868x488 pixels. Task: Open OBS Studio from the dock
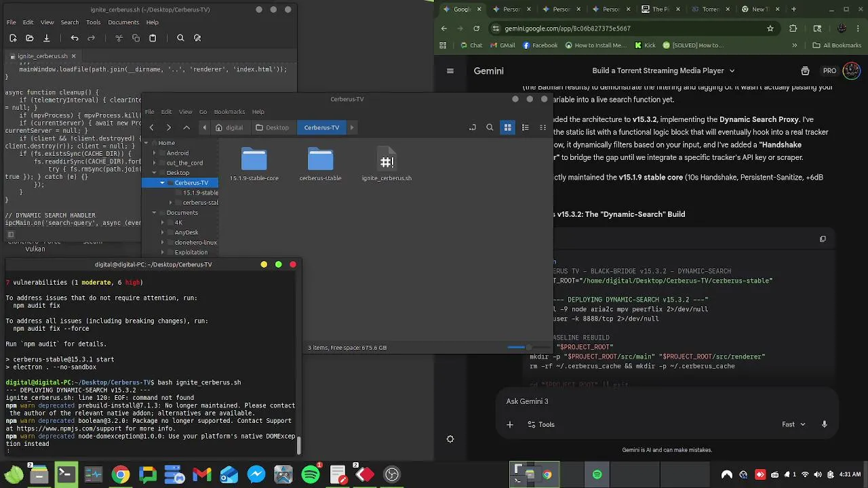(392, 474)
